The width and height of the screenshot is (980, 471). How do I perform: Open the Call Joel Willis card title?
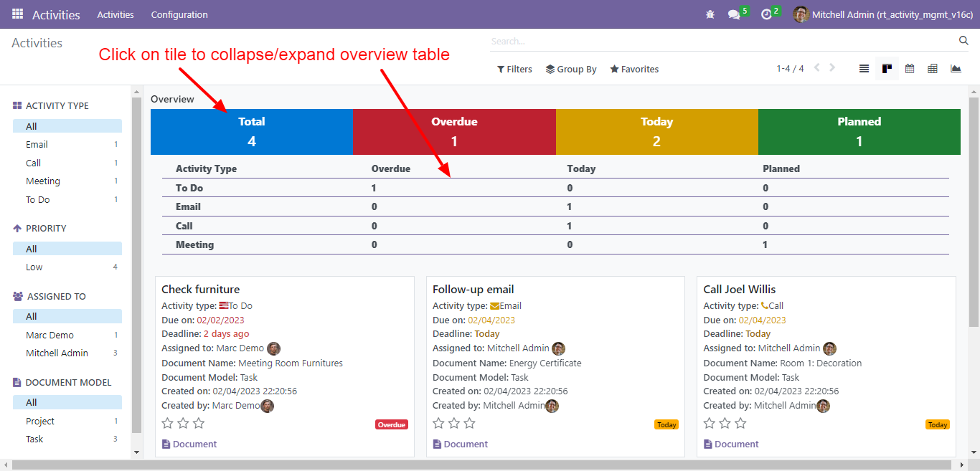[740, 290]
